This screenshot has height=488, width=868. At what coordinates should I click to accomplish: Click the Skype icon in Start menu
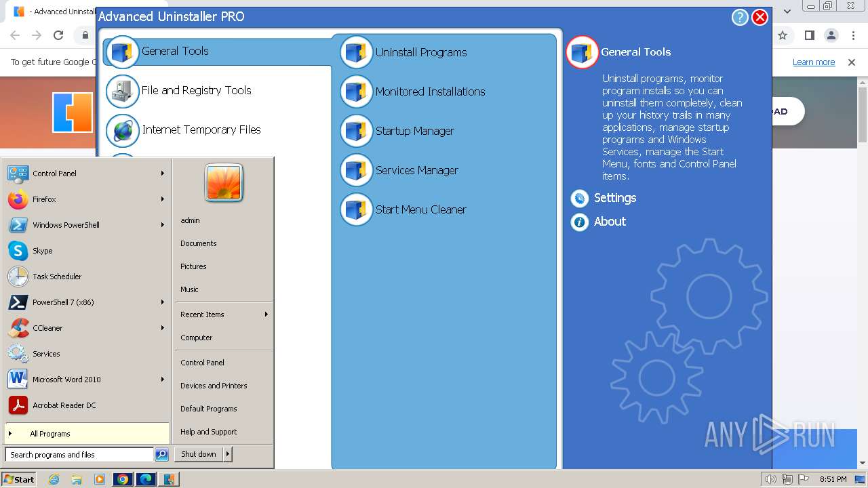[x=18, y=251]
